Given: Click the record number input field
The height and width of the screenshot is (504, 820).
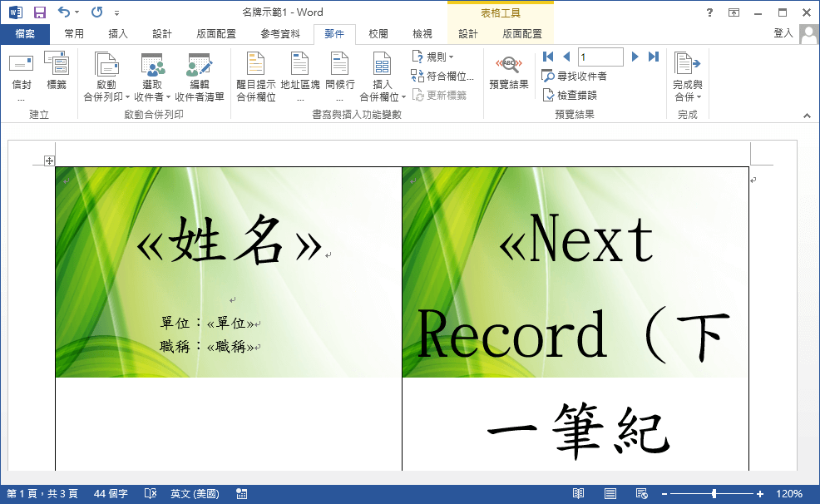Looking at the screenshot, I should point(600,57).
